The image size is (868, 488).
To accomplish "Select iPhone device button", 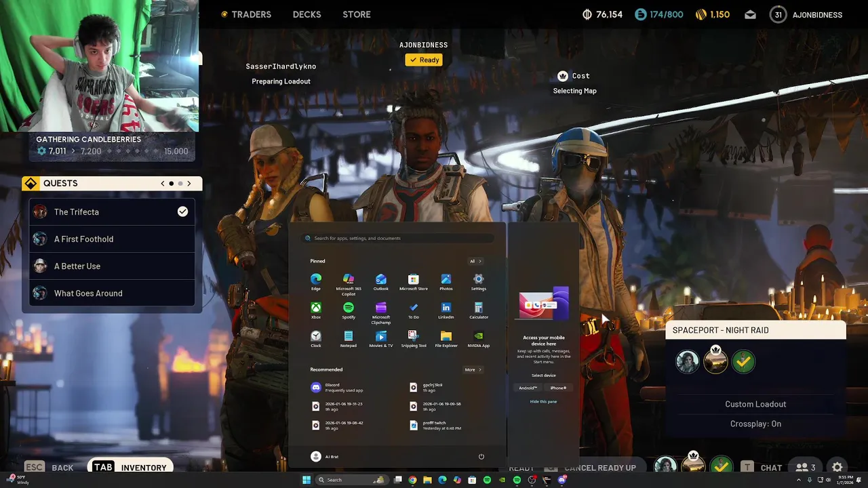I will tap(558, 388).
